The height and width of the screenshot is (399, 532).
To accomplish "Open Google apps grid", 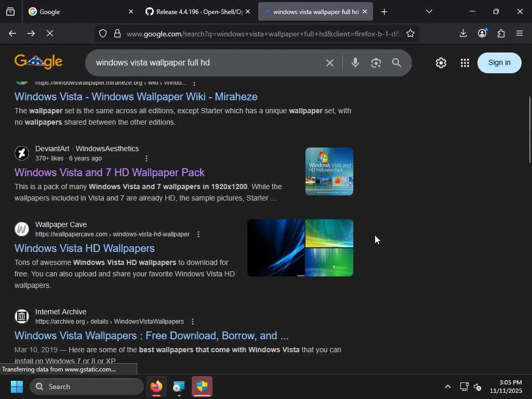I will tap(465, 63).
